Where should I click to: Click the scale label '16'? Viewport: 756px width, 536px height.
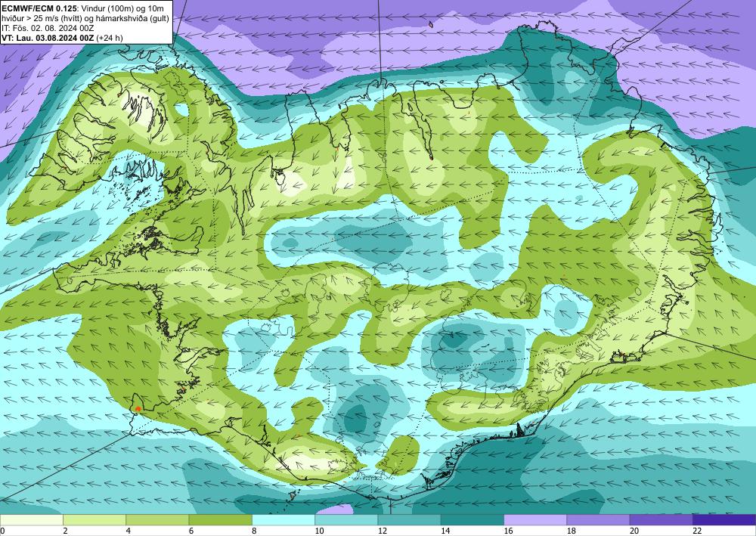tap(508, 531)
